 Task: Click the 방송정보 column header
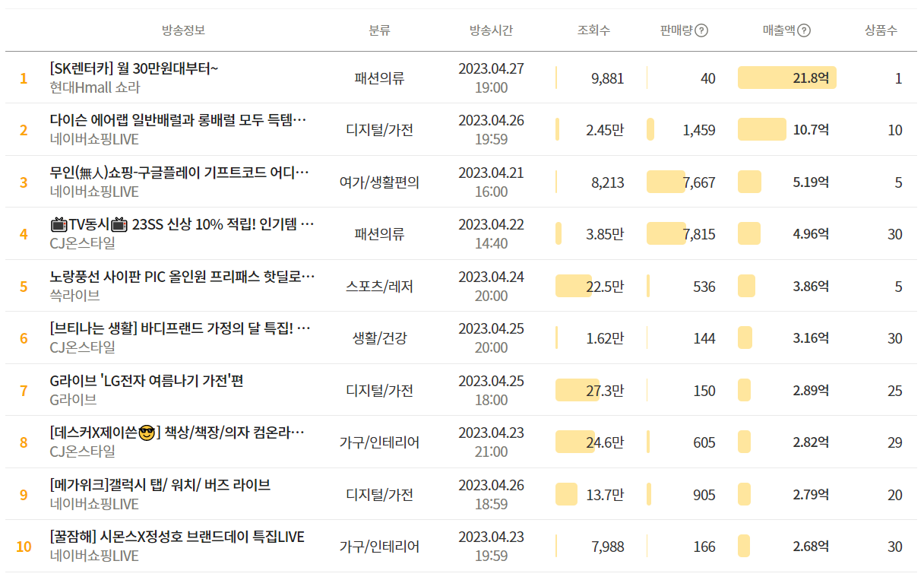(183, 30)
